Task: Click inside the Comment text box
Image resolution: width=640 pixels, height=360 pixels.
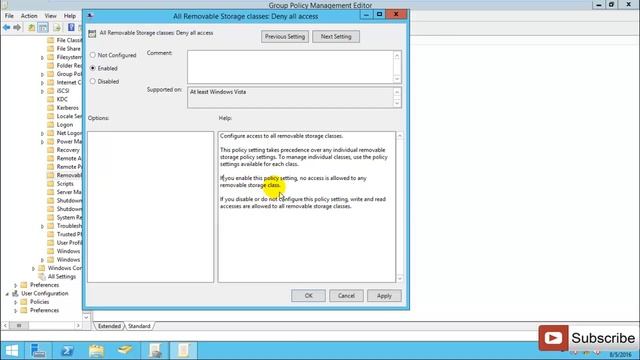Action: [290, 67]
